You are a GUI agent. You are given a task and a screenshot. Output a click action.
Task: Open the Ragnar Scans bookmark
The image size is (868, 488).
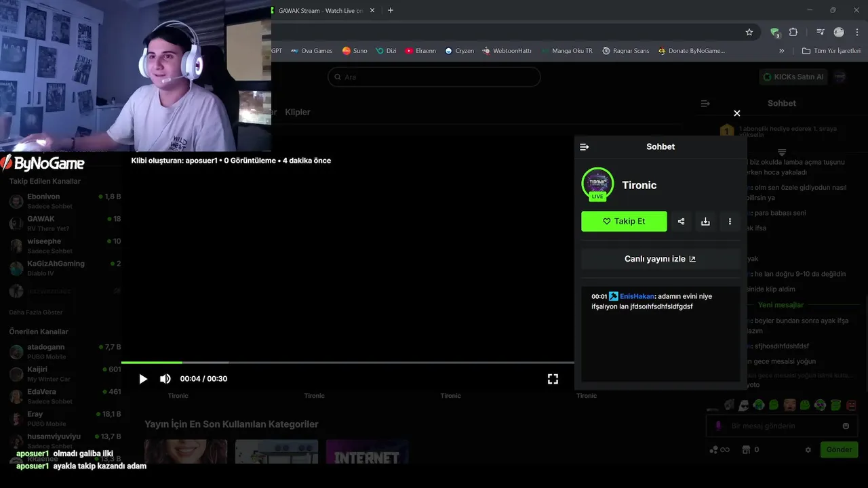pos(626,51)
